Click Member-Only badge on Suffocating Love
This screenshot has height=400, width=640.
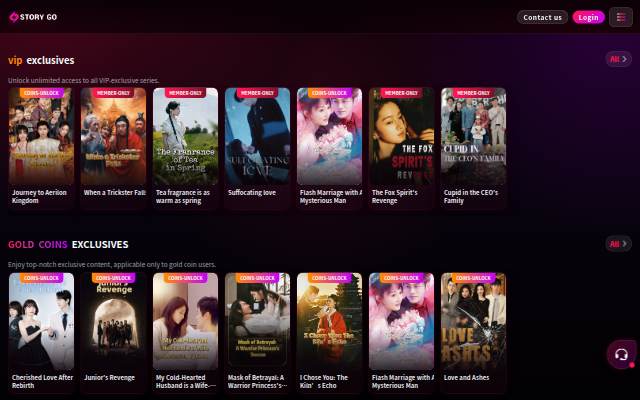click(257, 93)
